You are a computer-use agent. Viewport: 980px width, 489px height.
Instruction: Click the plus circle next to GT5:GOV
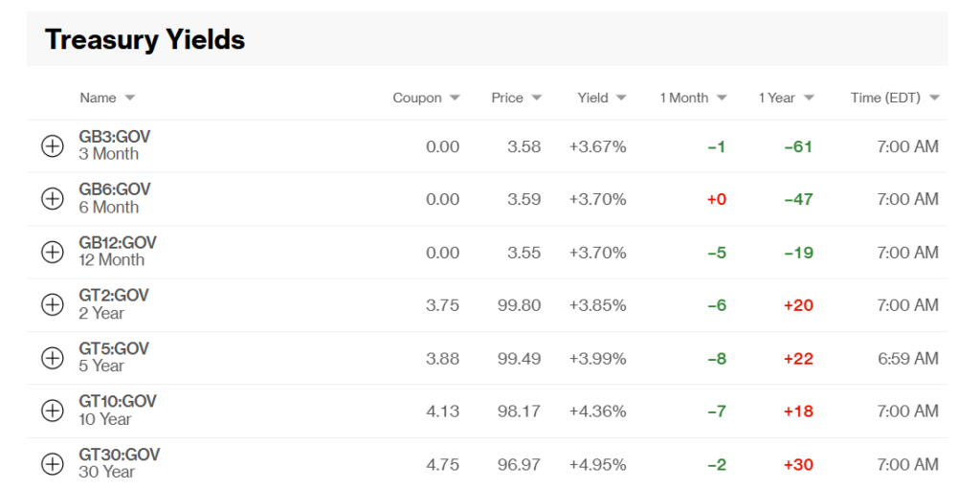click(53, 358)
